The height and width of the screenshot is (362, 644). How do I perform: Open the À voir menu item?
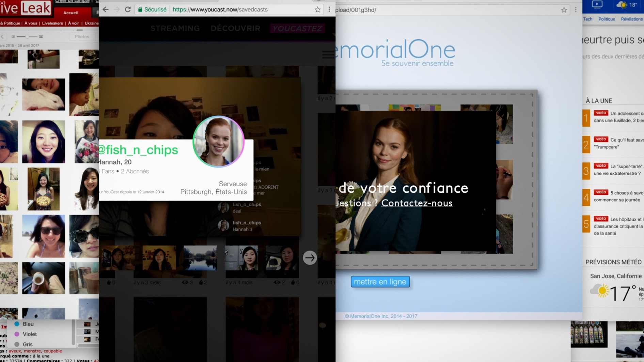(x=73, y=23)
